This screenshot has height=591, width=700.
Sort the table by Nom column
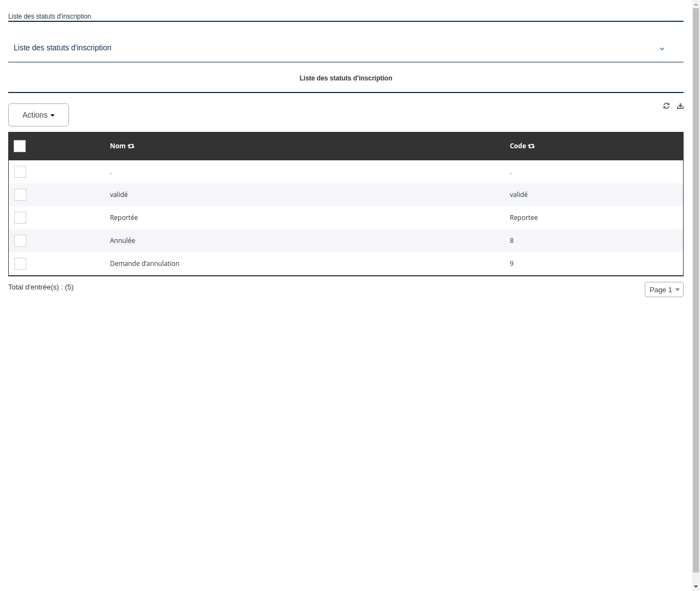point(131,146)
